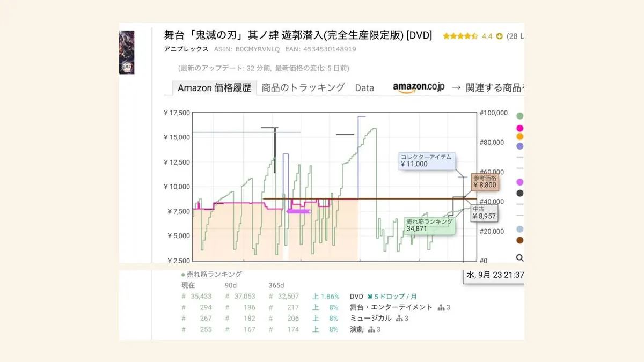
Task: Click the magnifier zoom icon below legend
Action: coord(519,257)
